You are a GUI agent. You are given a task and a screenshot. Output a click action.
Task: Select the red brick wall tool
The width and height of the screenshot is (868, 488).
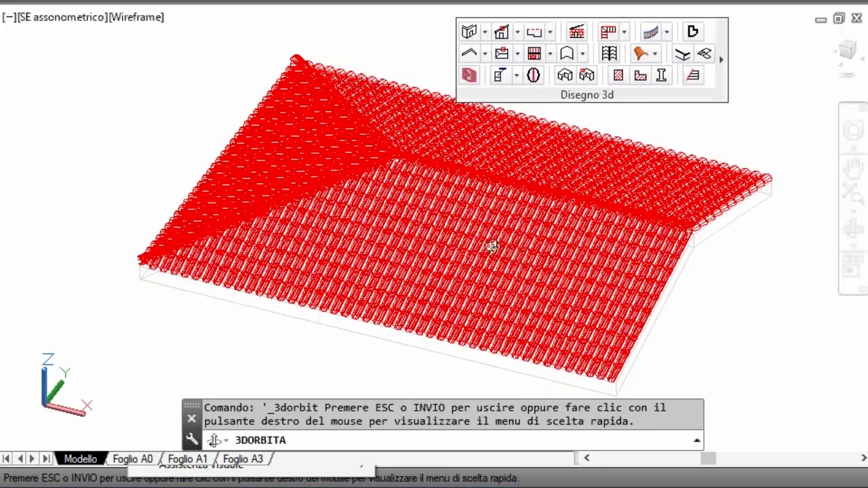(x=576, y=32)
